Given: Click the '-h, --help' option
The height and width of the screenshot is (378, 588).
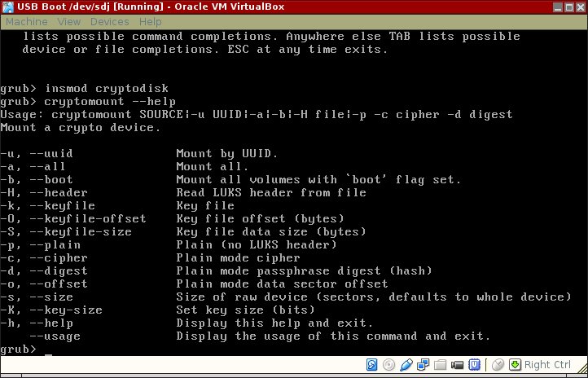Looking at the screenshot, I should coord(37,323).
